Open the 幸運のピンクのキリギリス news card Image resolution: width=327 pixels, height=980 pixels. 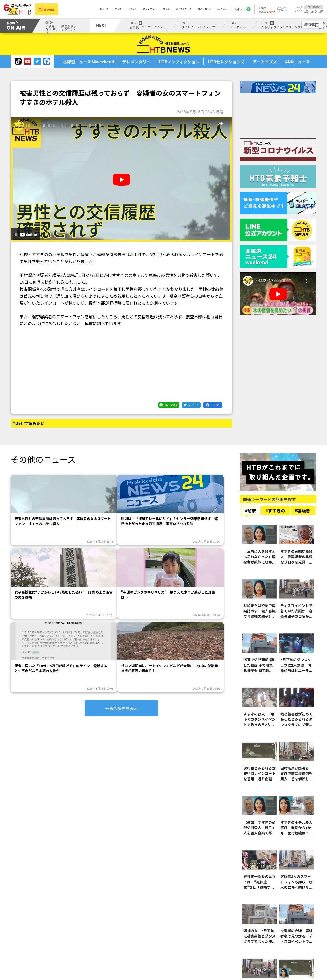point(170,583)
